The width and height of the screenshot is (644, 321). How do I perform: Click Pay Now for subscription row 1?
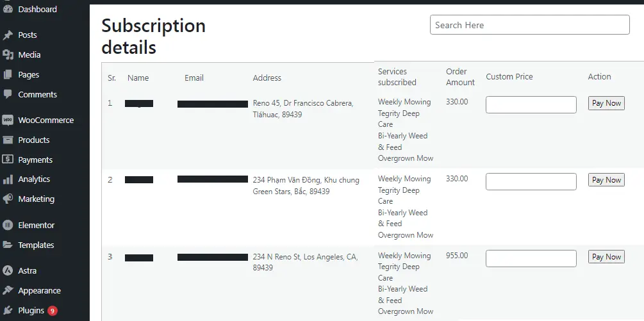coord(606,103)
